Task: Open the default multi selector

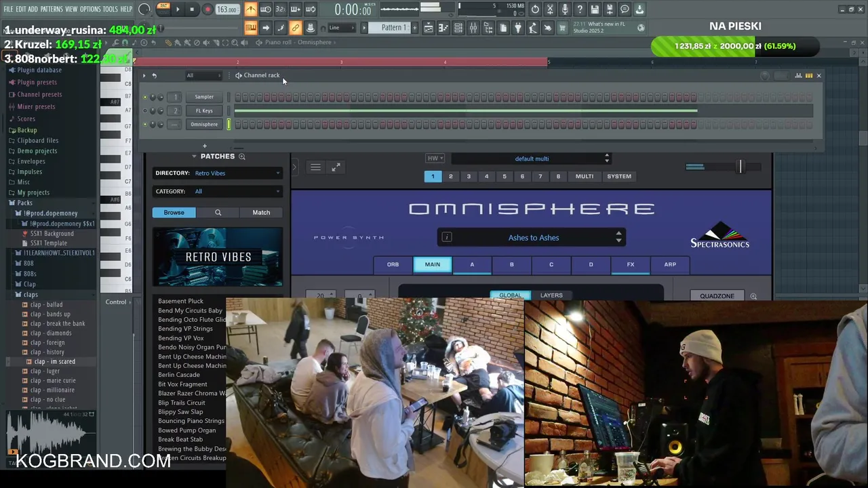Action: [532, 159]
